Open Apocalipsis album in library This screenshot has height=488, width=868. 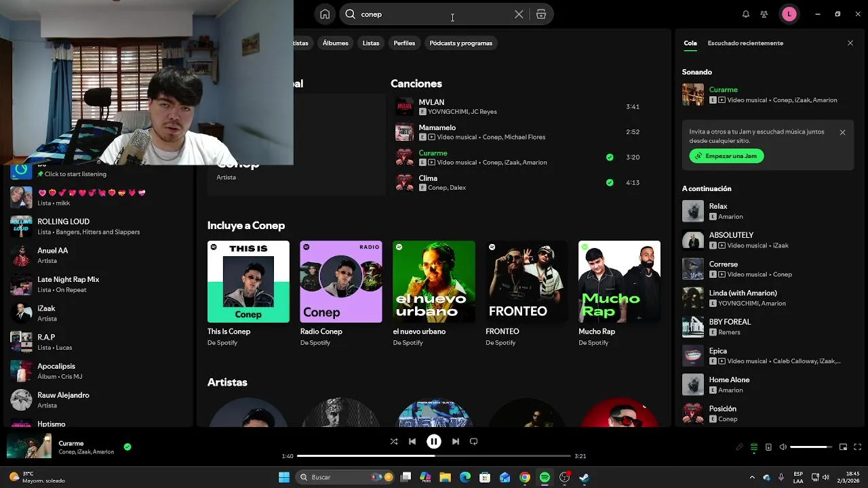tap(98, 371)
